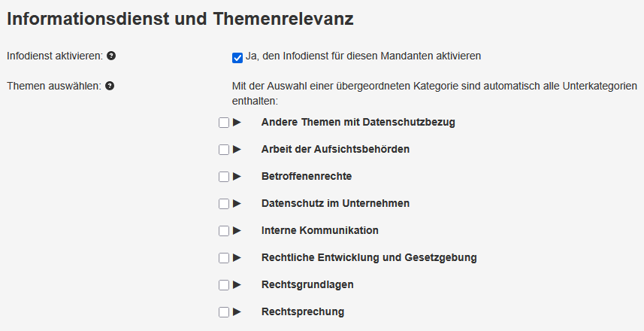Expand the Arbeit der Aufsichtsbehörden arrow
Viewport: 644px width, 331px height.
pyautogui.click(x=237, y=149)
